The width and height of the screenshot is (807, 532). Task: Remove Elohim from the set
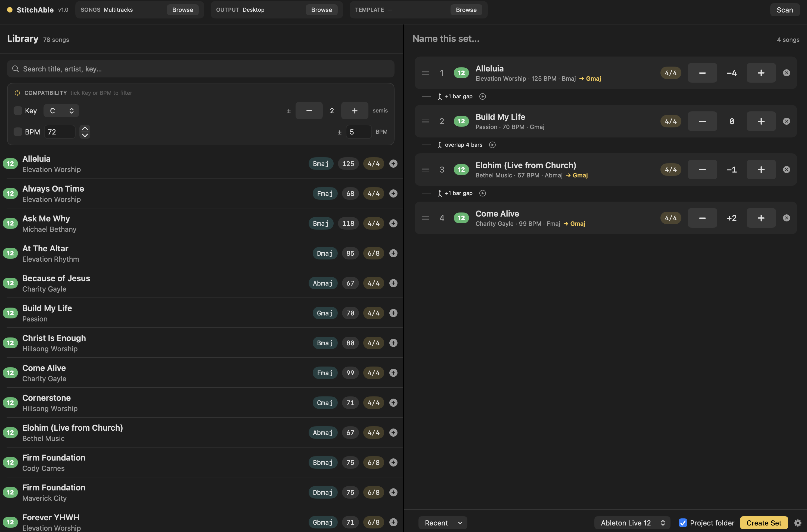(786, 170)
